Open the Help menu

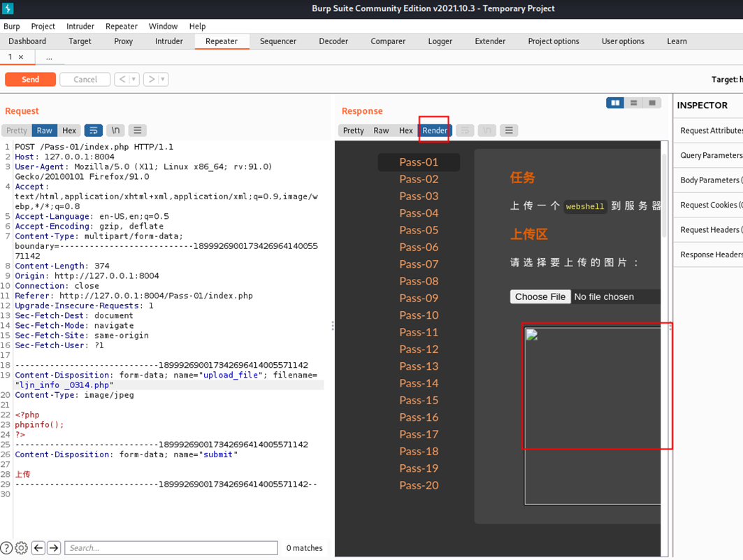pyautogui.click(x=197, y=26)
